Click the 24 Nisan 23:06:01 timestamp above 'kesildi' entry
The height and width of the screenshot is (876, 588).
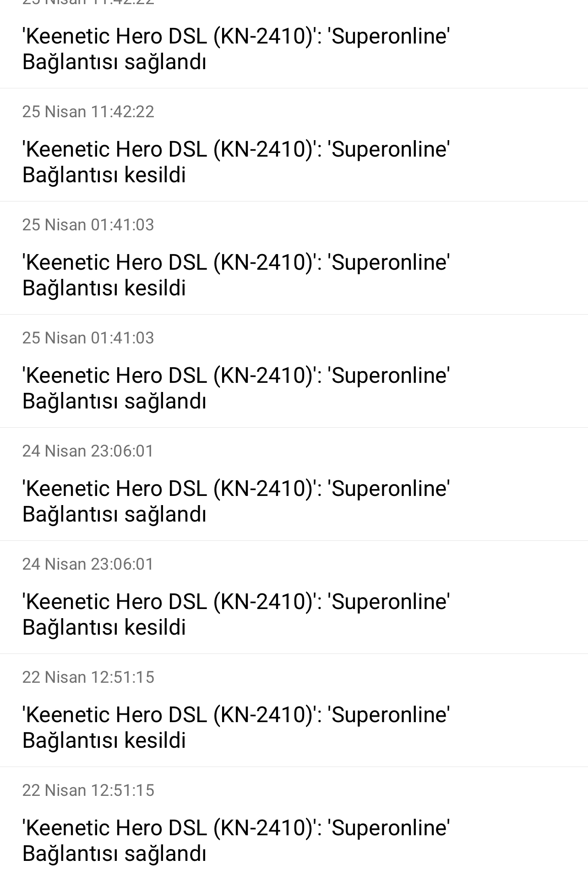(x=88, y=564)
